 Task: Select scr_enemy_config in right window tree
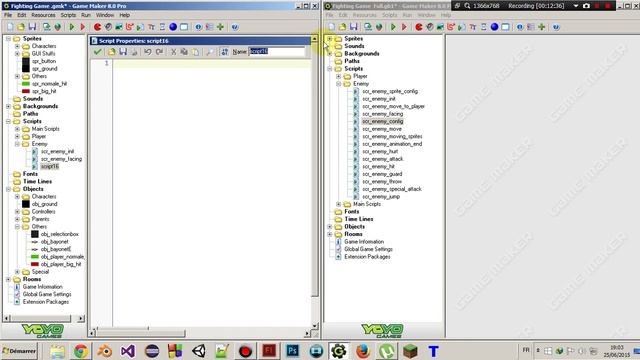[382, 122]
